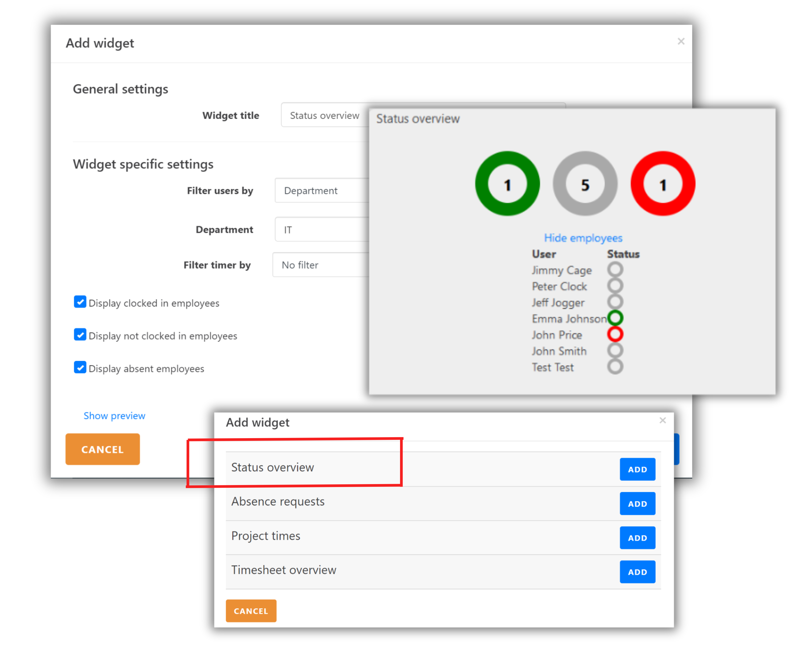Select the Status overview widget row
Image resolution: width=807 pixels, height=672 pixels.
click(273, 467)
